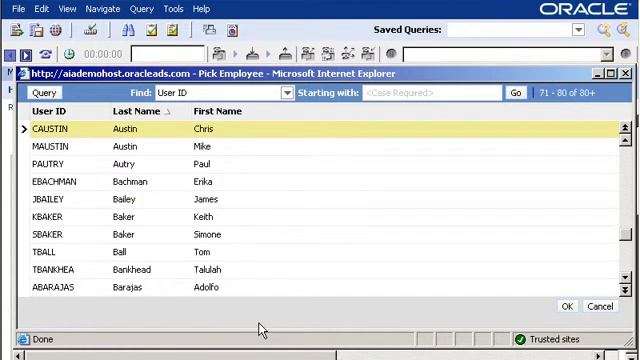This screenshot has height=360, width=640.
Task: Click the rightmost magnifier query icon
Action: coord(623,30)
